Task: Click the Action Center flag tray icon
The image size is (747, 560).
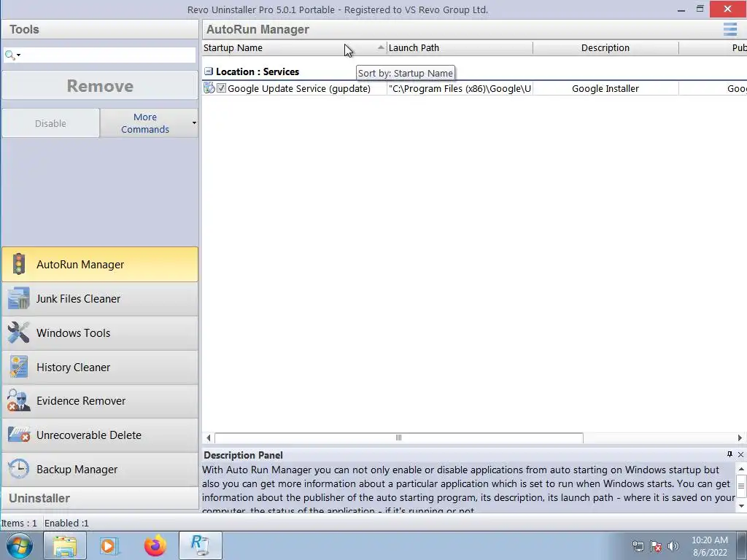Action: click(656, 546)
